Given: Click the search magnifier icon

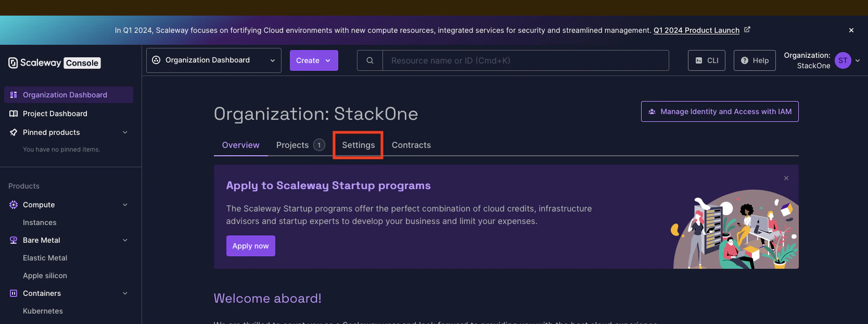Looking at the screenshot, I should (370, 60).
